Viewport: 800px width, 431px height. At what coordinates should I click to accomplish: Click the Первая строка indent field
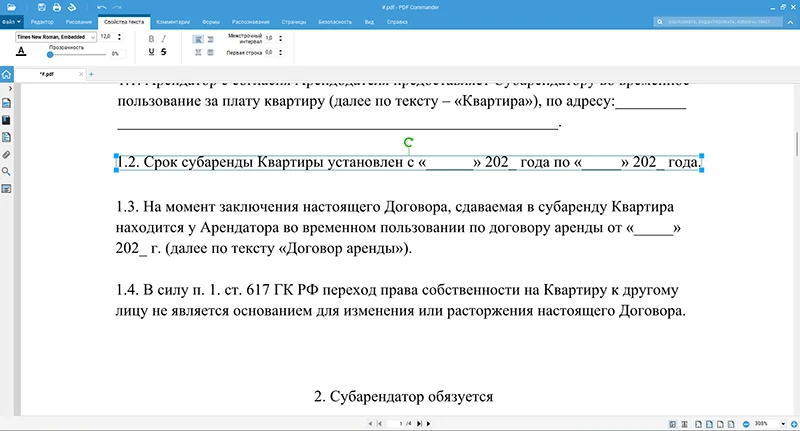pyautogui.click(x=270, y=52)
